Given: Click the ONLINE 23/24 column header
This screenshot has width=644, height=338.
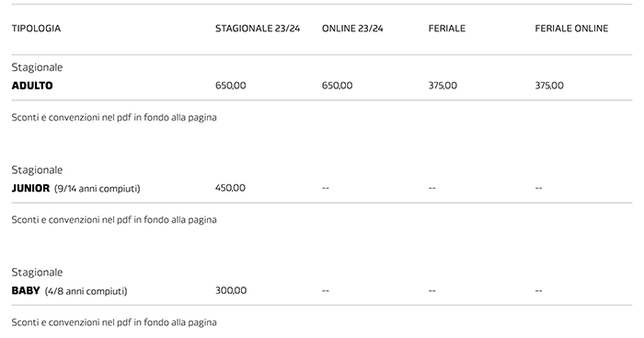Looking at the screenshot, I should (x=352, y=29).
